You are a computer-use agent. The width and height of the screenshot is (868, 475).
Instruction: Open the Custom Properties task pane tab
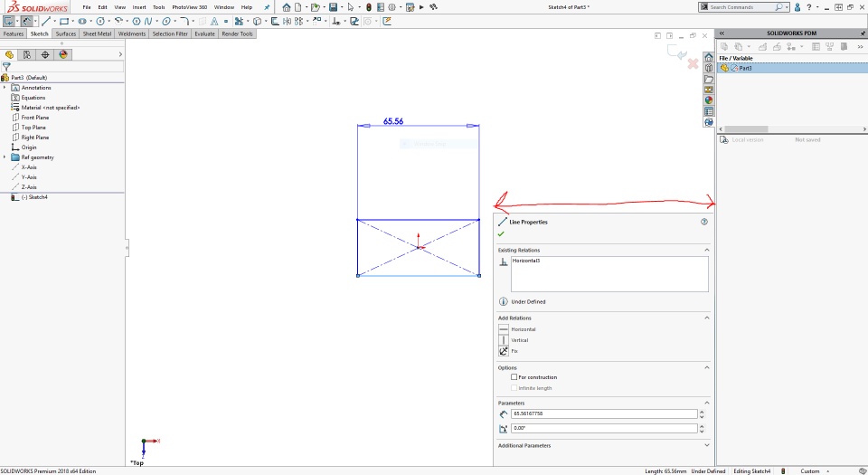709,111
